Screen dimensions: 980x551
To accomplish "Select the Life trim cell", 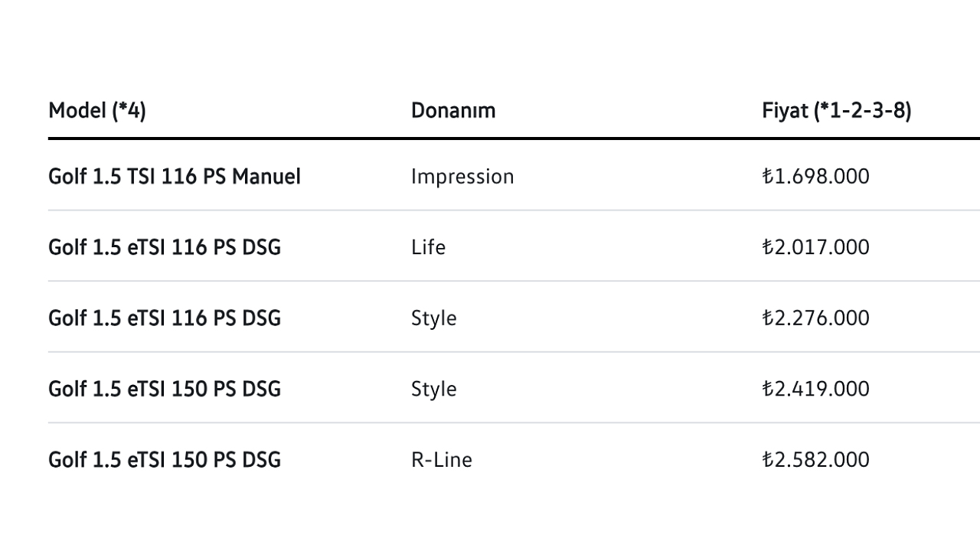I will pos(428,248).
